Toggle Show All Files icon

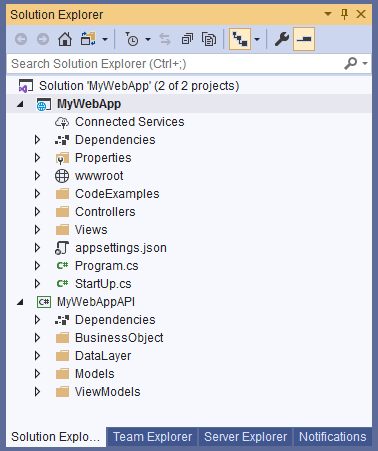click(209, 39)
